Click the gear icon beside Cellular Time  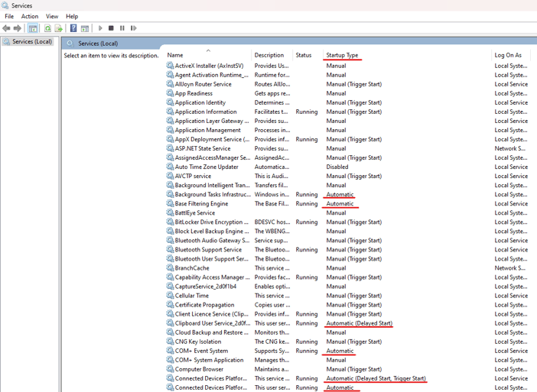point(170,296)
